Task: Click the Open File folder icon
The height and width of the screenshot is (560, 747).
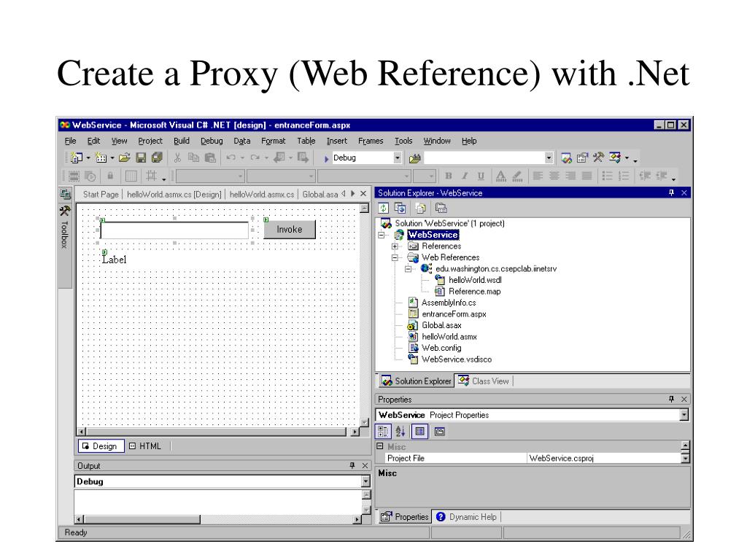Action: point(125,157)
